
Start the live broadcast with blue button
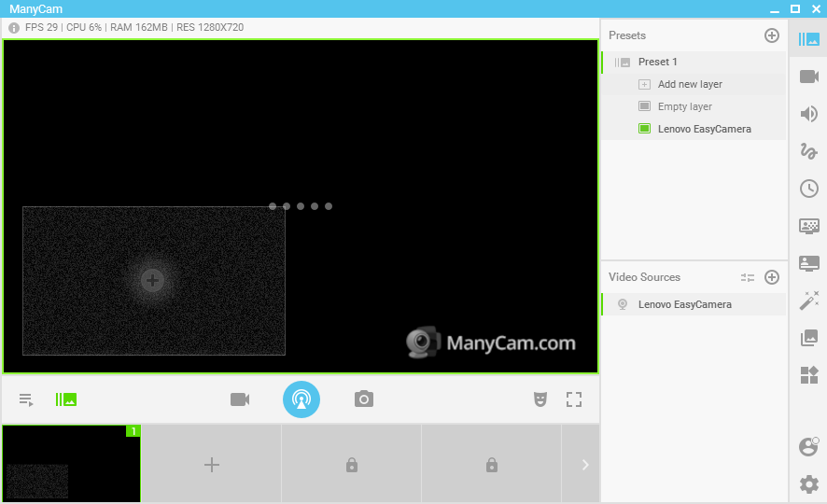[301, 399]
